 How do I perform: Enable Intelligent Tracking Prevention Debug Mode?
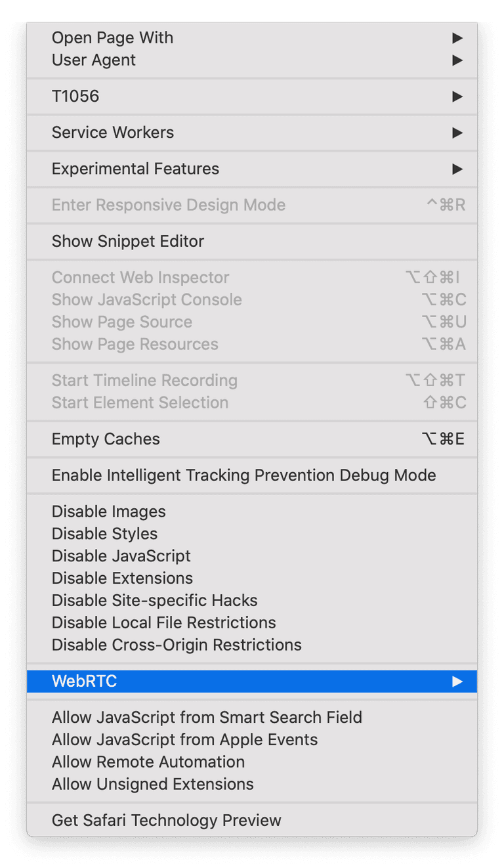point(243,475)
